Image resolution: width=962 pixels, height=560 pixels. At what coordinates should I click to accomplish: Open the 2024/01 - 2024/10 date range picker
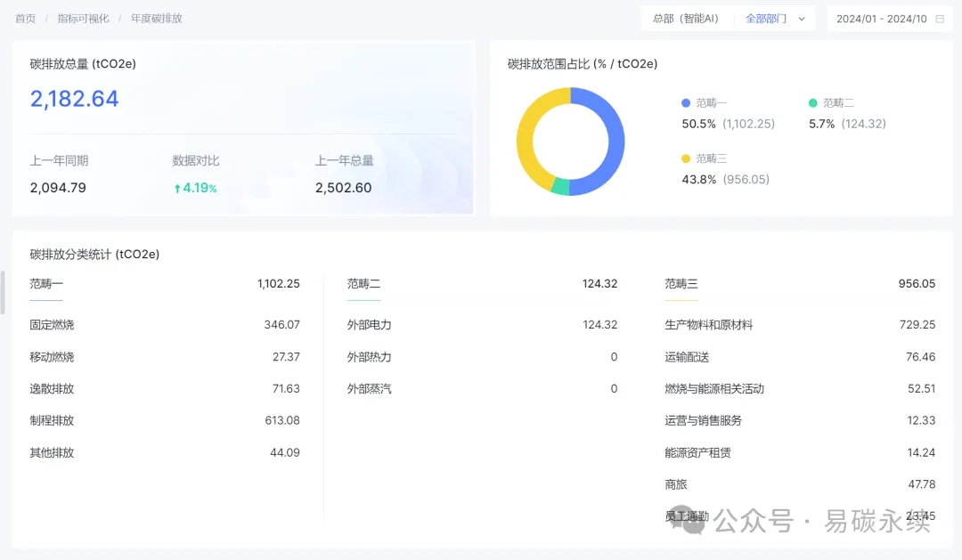coord(881,19)
